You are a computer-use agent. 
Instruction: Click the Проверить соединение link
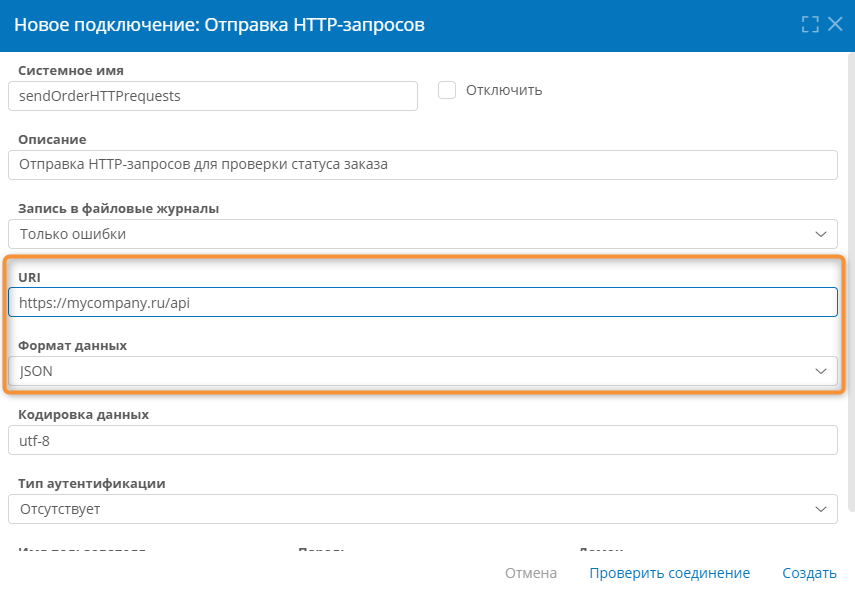669,573
